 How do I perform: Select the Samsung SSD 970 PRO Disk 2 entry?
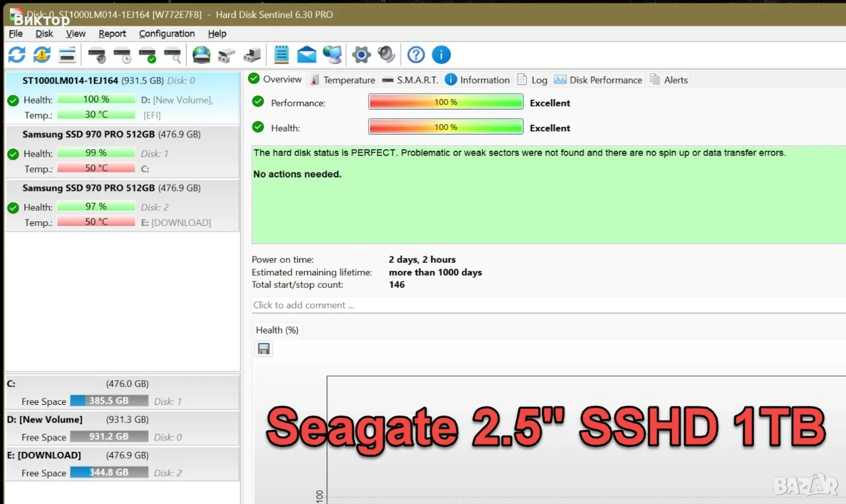pyautogui.click(x=122, y=205)
